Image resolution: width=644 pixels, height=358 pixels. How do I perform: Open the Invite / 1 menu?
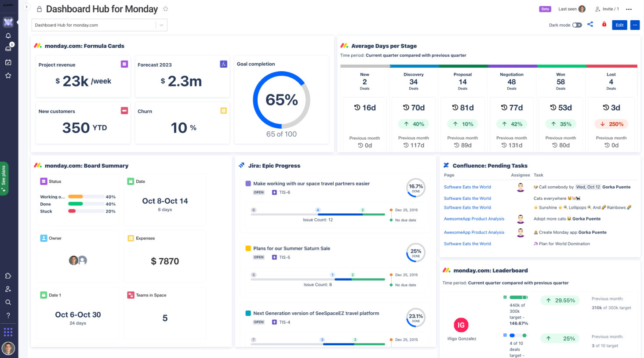(607, 9)
